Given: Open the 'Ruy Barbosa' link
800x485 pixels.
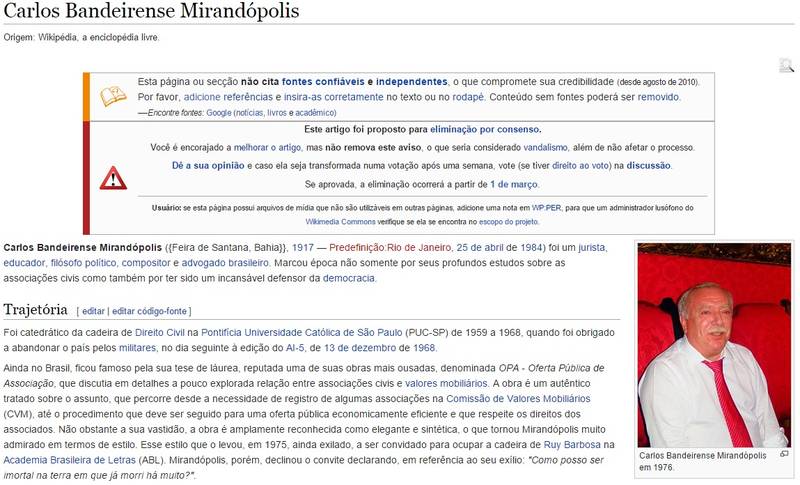Looking at the screenshot, I should [571, 445].
